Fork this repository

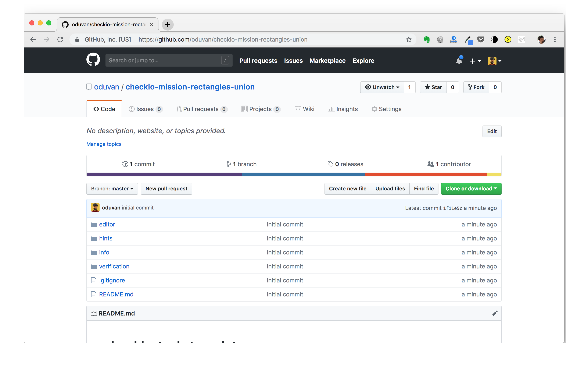(476, 87)
